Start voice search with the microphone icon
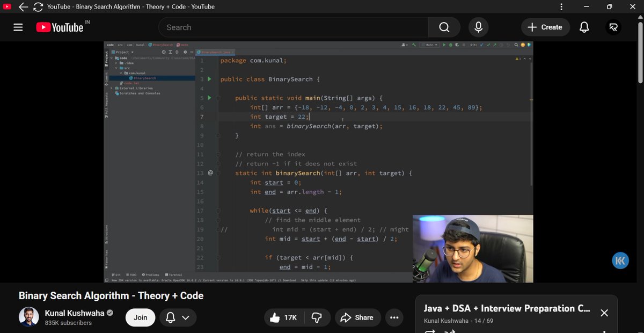The width and height of the screenshot is (644, 333). (478, 27)
